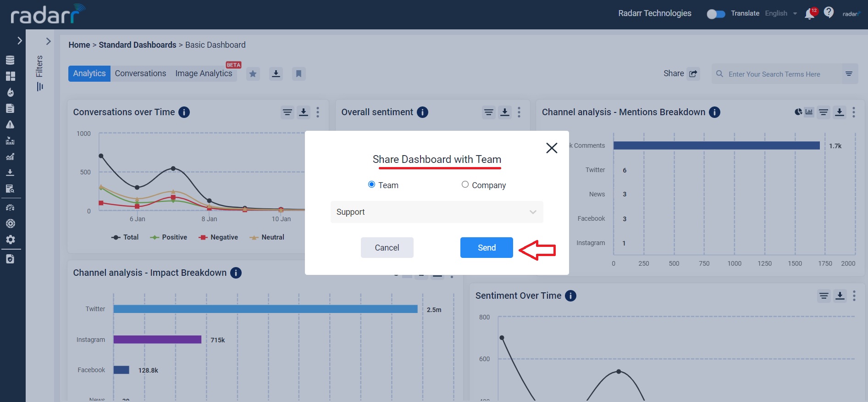Open more options for Overall sentiment
Viewport: 868px width, 402px height.
point(519,112)
